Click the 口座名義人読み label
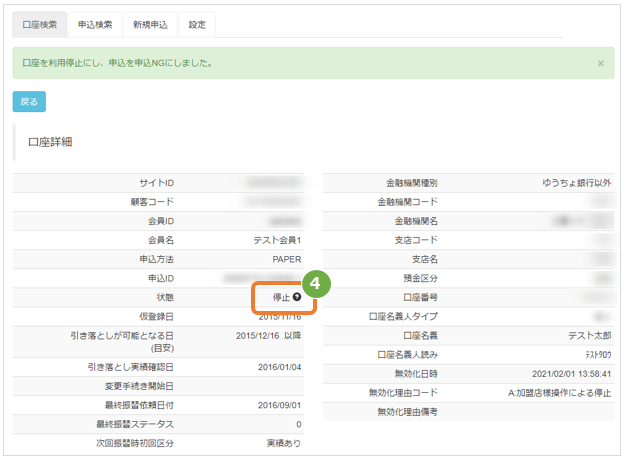Image resolution: width=624 pixels, height=459 pixels. click(407, 355)
